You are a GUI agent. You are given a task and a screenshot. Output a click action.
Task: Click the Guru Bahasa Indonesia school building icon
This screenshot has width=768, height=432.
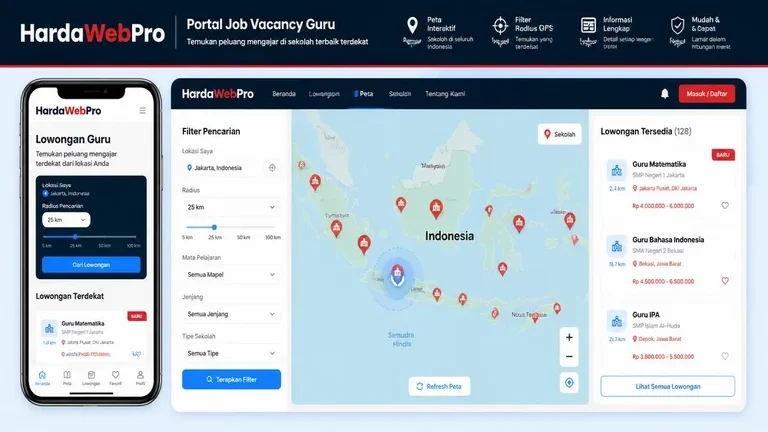click(x=617, y=246)
